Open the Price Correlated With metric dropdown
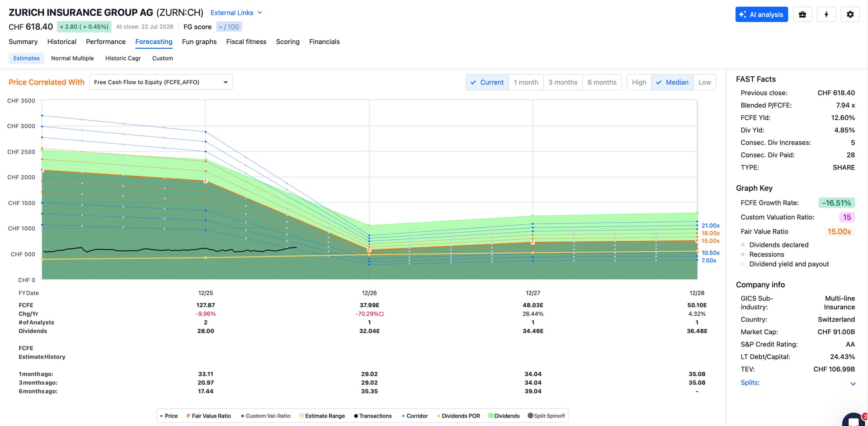The image size is (868, 426). pyautogui.click(x=161, y=82)
